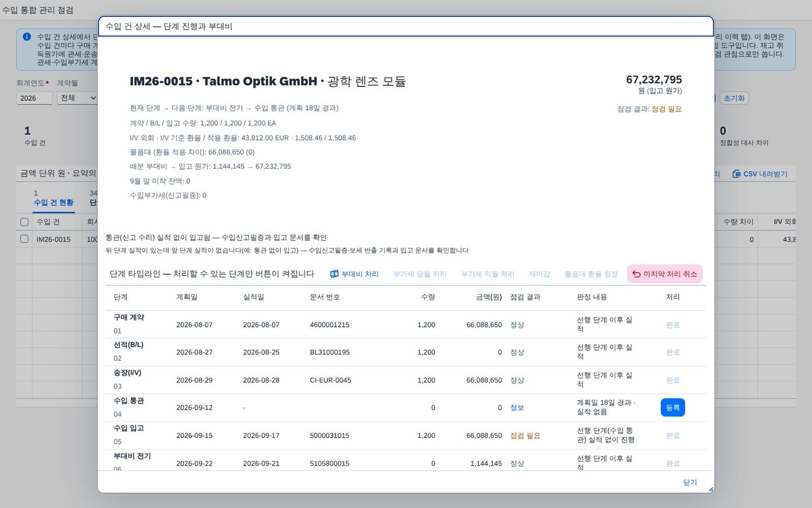Click actual date 2026-09-17
This screenshot has height=508, width=812.
[261, 436]
